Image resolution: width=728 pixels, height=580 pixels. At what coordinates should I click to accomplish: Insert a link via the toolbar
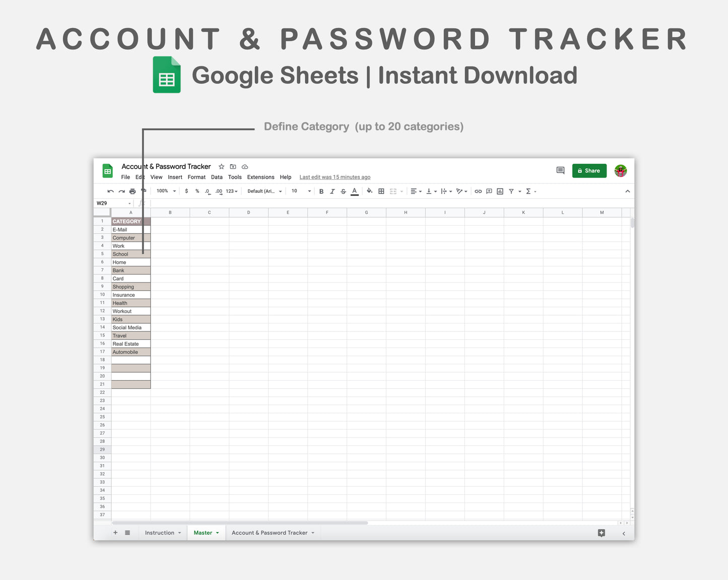click(x=478, y=191)
